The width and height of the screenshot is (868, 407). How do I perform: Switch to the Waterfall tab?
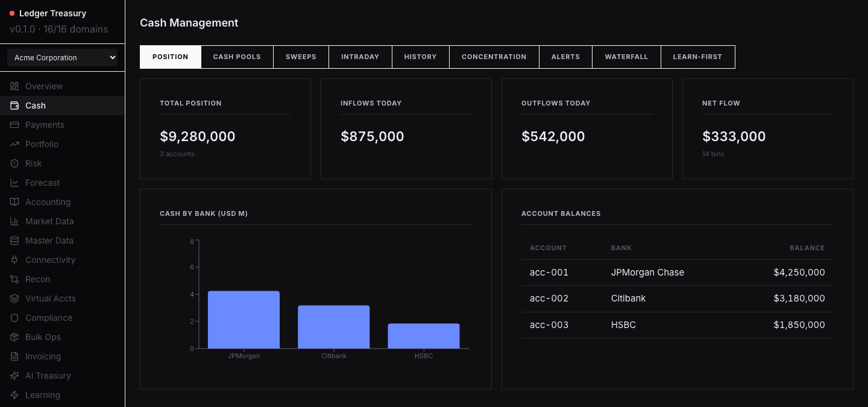tap(626, 57)
